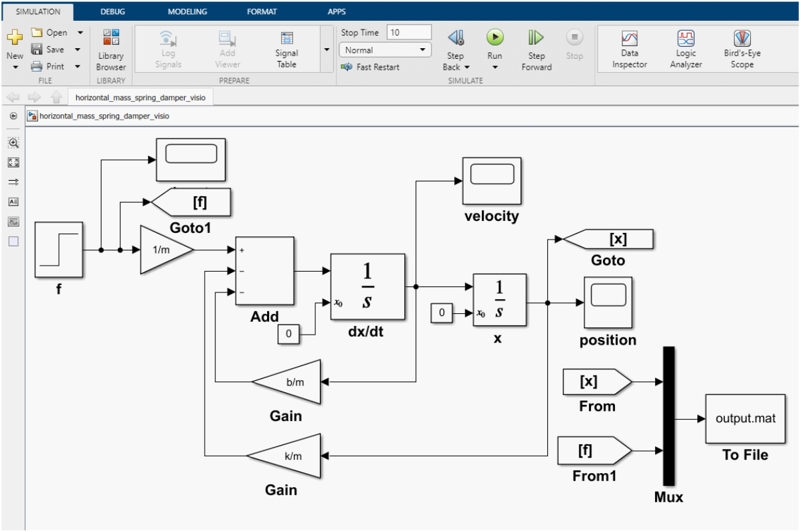Expand the Print dropdown arrow
The height and width of the screenshot is (532, 801).
tap(78, 66)
